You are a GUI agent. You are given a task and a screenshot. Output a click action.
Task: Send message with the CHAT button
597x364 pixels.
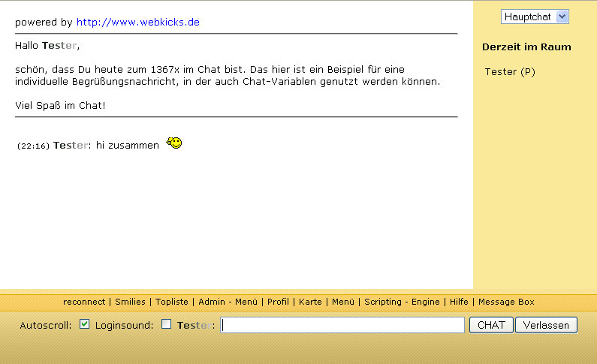tap(491, 325)
